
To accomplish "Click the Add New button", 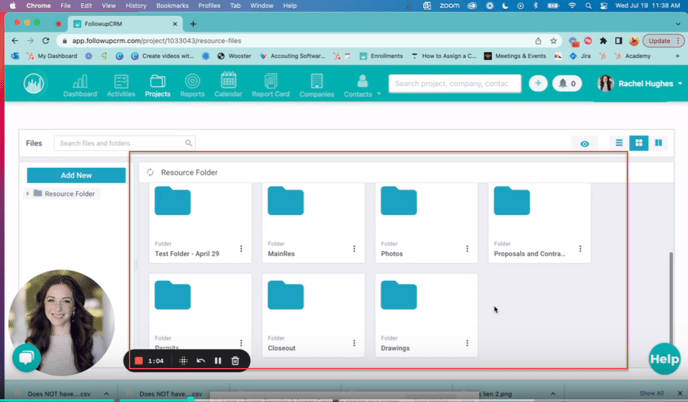I will tap(76, 175).
